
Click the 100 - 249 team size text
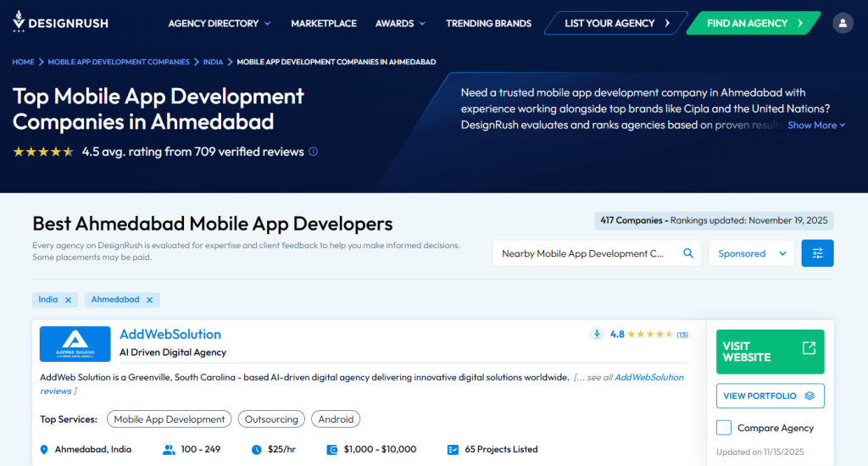click(x=200, y=449)
